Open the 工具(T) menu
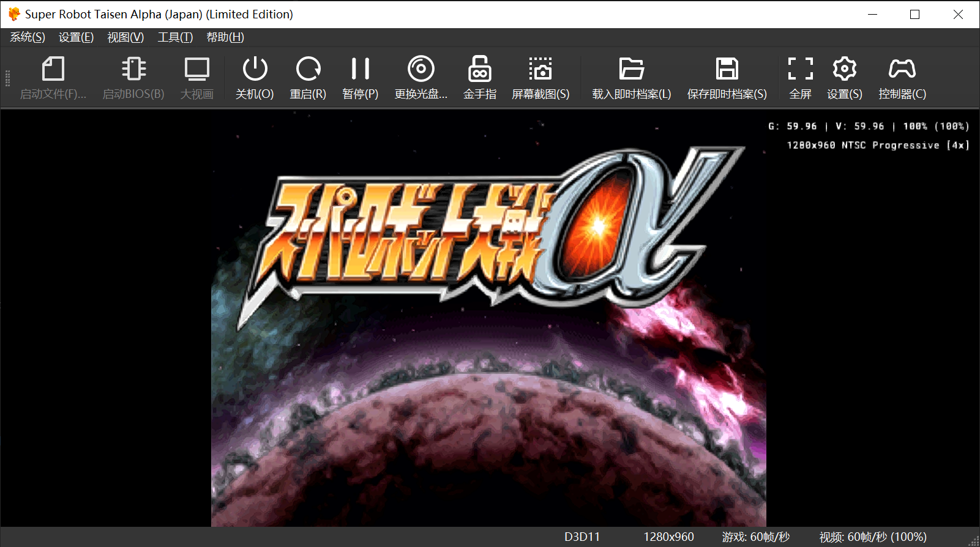 175,37
